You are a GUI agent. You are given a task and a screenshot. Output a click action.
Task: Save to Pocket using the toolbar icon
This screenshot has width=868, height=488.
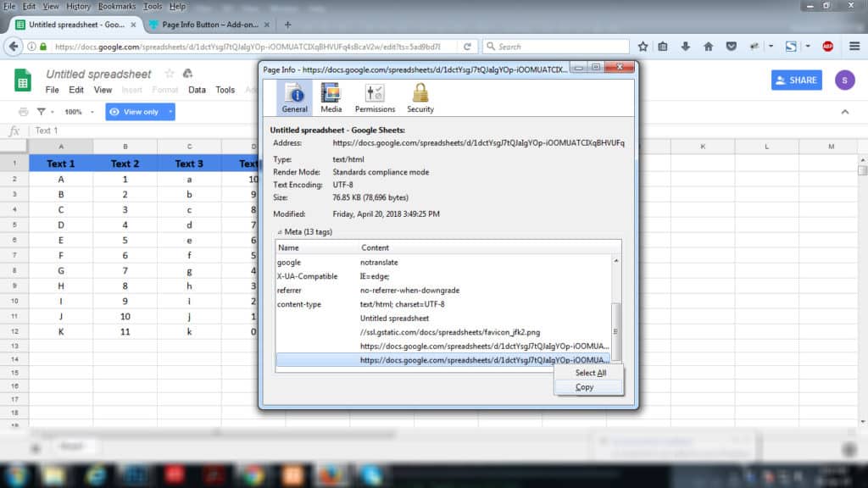732,47
